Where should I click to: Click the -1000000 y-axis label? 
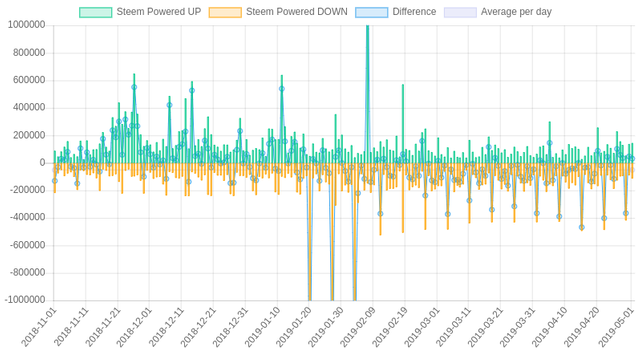(x=25, y=300)
